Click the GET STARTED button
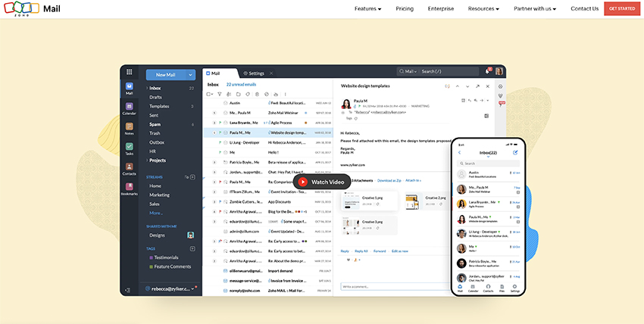This screenshot has height=324, width=644. coord(622,8)
